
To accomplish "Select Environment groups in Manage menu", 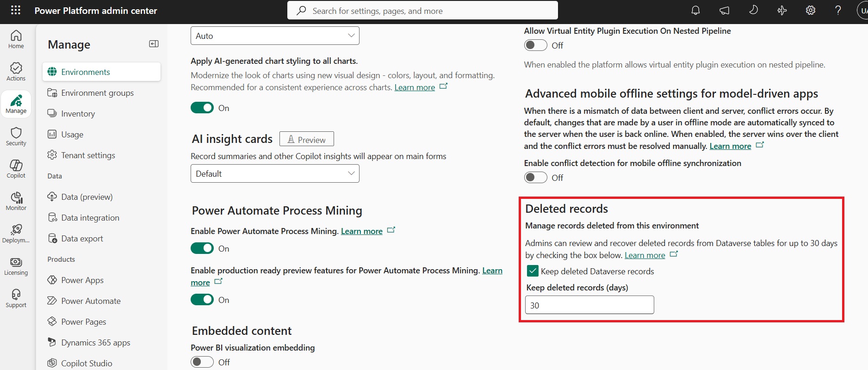I will click(97, 93).
